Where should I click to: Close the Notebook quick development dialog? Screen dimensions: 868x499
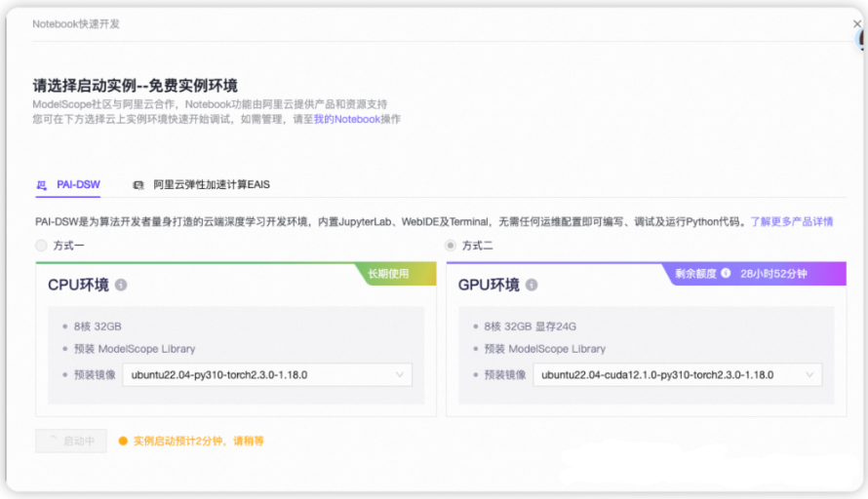[x=857, y=23]
